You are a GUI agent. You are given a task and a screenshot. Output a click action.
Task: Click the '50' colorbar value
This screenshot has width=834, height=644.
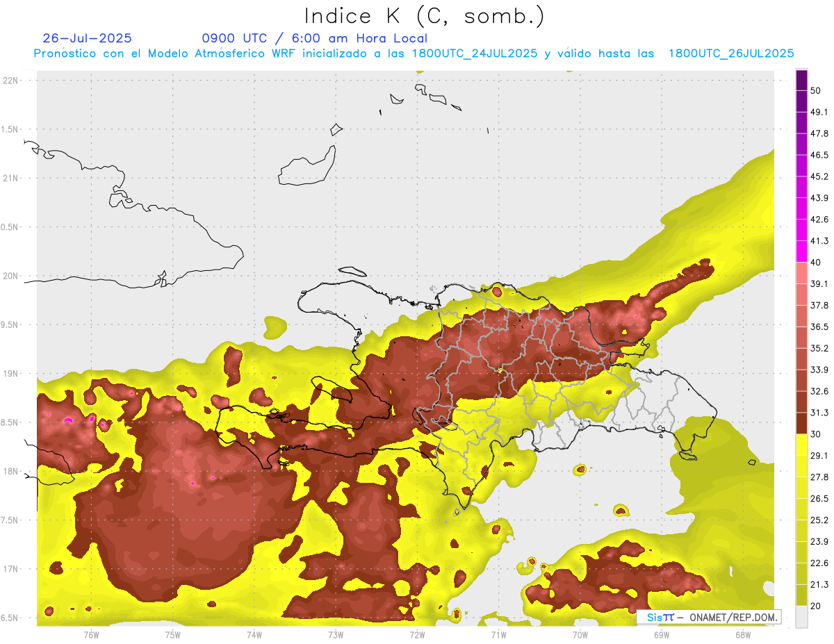point(816,90)
